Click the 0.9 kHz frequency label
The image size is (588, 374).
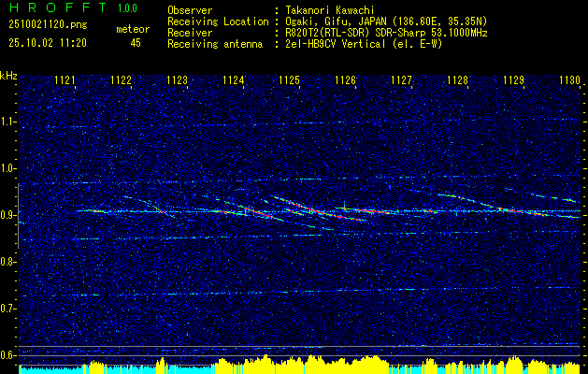click(7, 215)
